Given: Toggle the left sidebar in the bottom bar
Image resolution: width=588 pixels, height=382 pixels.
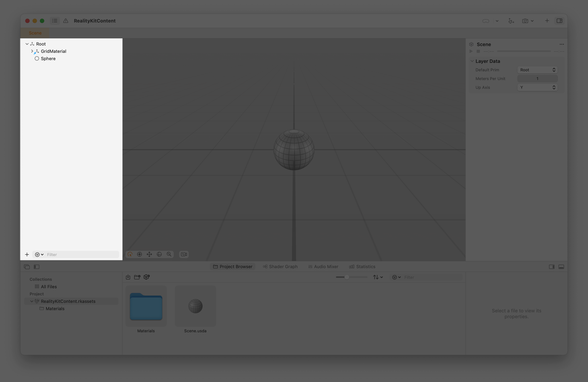Looking at the screenshot, I should tap(37, 267).
